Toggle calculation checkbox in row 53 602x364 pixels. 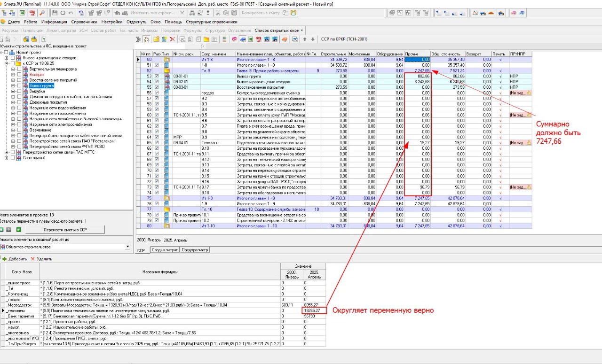157,76
